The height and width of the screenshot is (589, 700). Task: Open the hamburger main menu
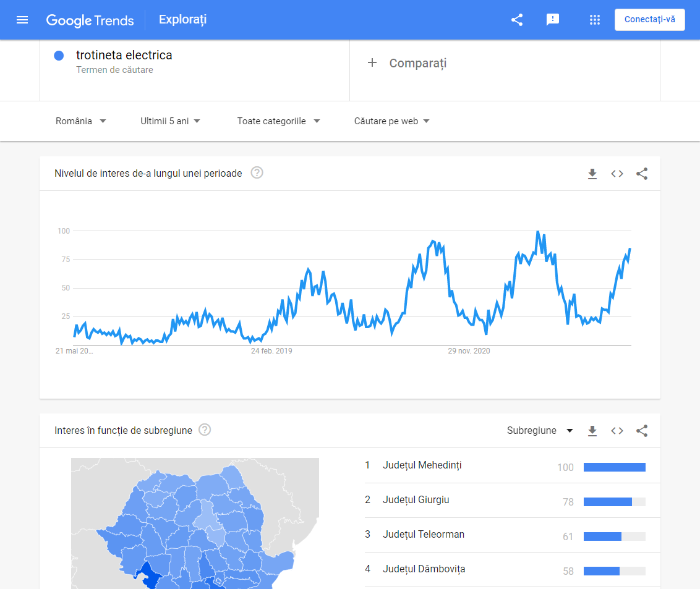(22, 20)
